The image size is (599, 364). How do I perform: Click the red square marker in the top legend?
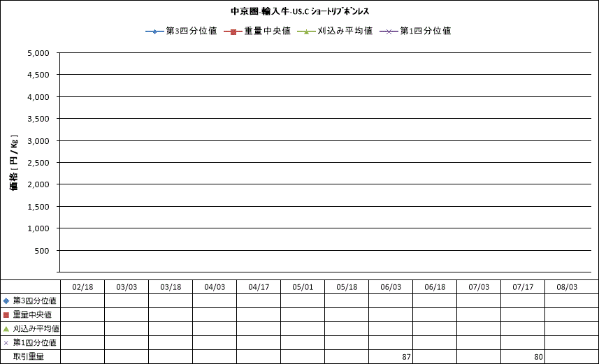(233, 31)
